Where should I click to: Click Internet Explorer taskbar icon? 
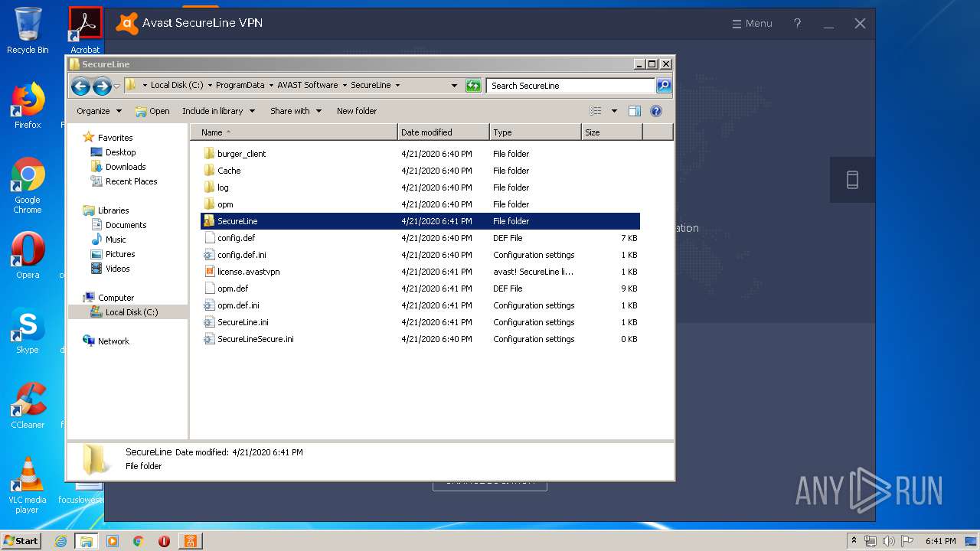[61, 541]
